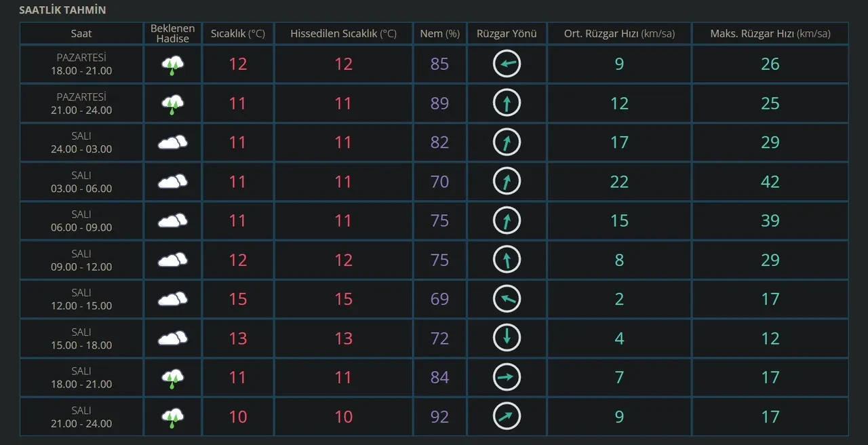Click the rain icon for Pazartesi 21.00 - 24.00
Screen dimensions: 868x445
[172, 104]
